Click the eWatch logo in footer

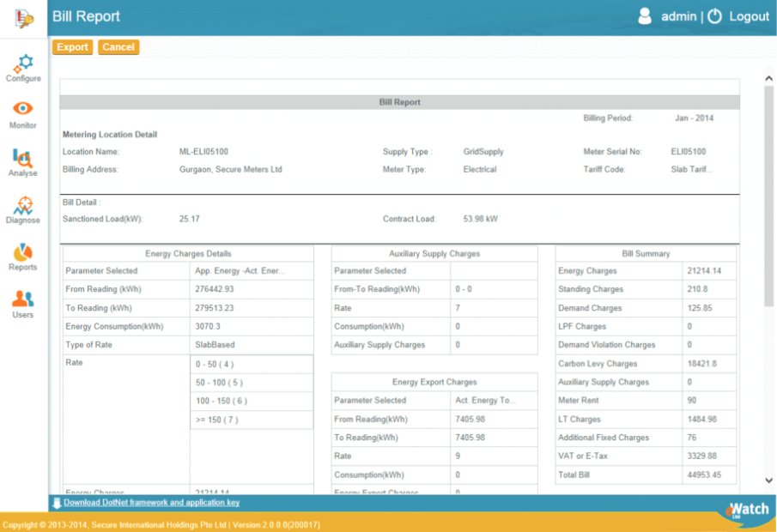click(744, 510)
